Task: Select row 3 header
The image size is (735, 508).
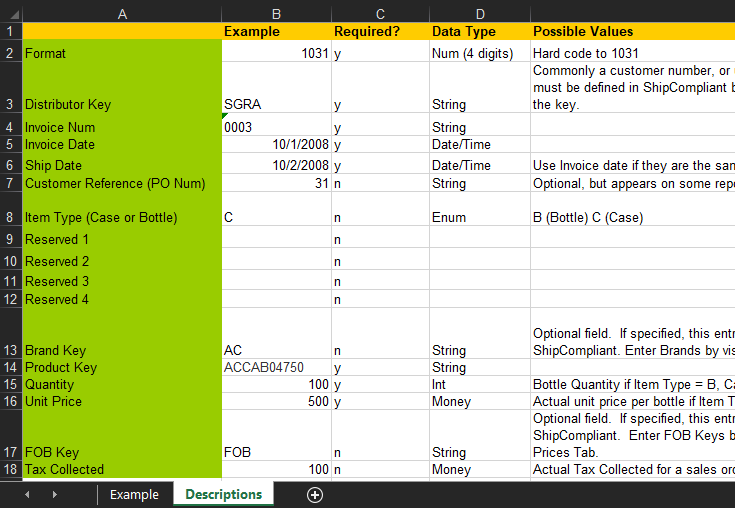Action: point(11,104)
